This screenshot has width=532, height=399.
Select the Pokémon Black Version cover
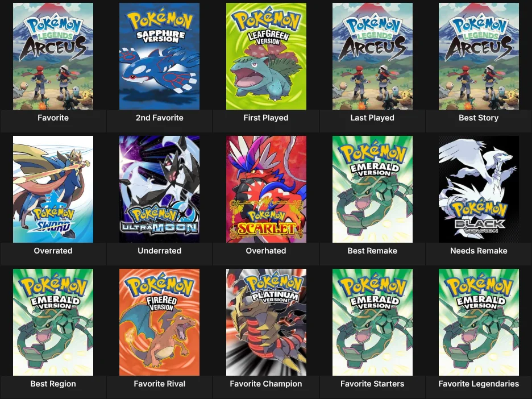tap(479, 189)
